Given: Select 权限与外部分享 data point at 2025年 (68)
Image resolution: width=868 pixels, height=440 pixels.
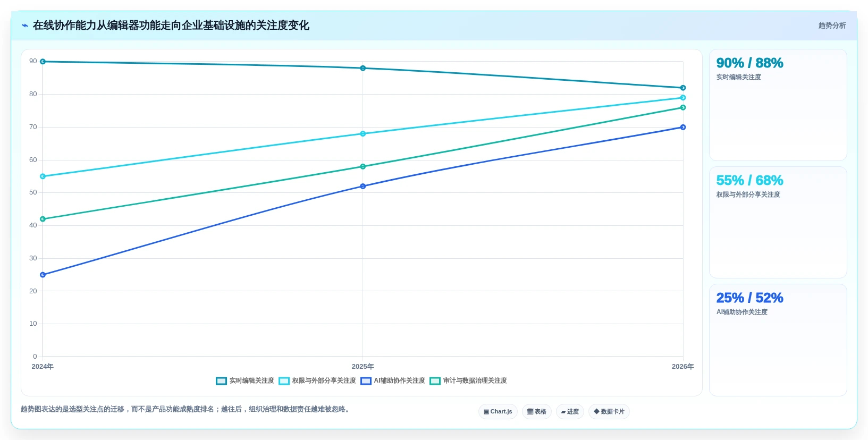Looking at the screenshot, I should tap(363, 134).
